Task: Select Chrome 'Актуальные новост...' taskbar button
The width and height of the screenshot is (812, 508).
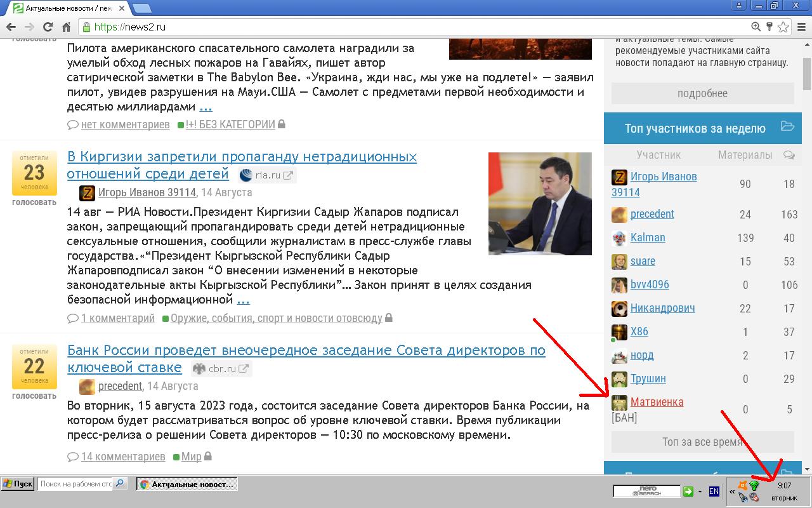Action: [187, 485]
